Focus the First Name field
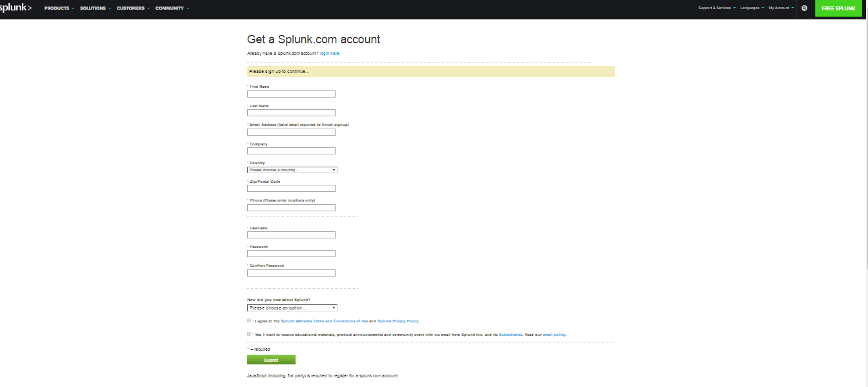The width and height of the screenshot is (868, 387). coord(291,94)
